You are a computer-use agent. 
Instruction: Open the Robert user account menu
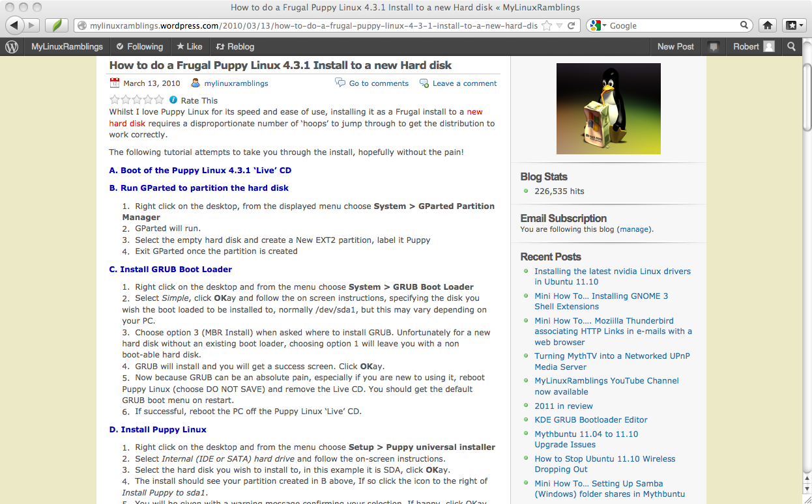(x=753, y=46)
